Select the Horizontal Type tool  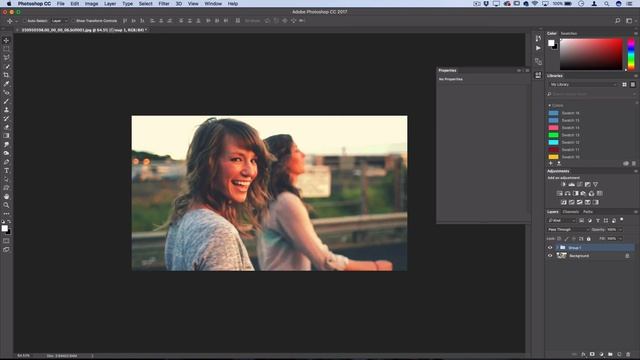click(x=6, y=171)
